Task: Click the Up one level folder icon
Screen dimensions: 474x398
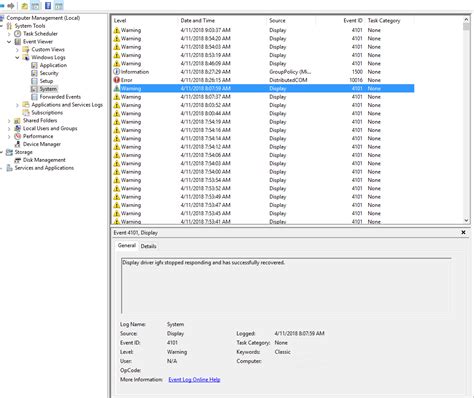Action: [x=24, y=6]
